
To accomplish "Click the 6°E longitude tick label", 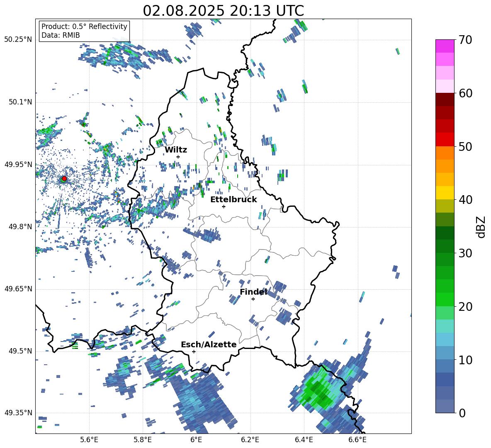I will pyautogui.click(x=196, y=440).
